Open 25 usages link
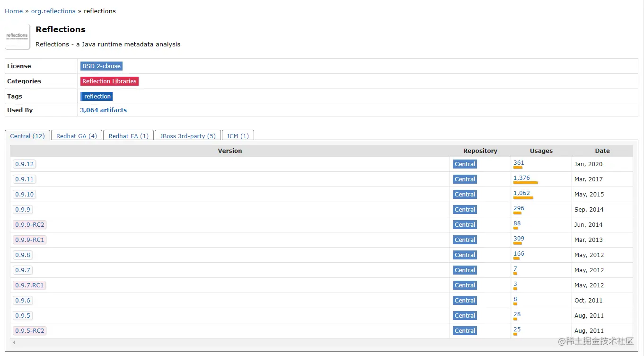This screenshot has width=644, height=356. [x=517, y=329]
